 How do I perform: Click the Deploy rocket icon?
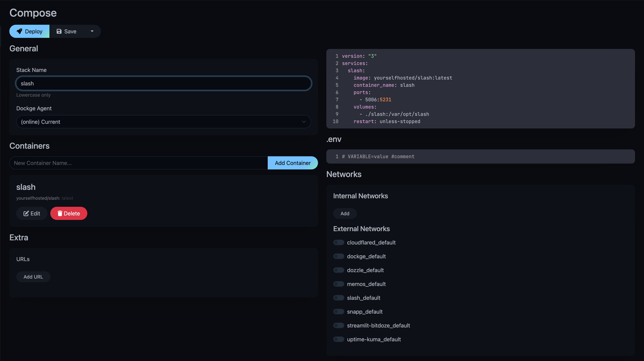tap(19, 31)
